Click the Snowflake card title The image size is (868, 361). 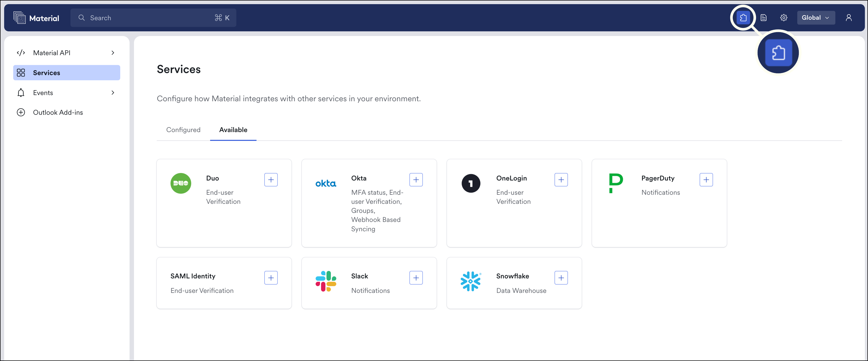tap(513, 277)
